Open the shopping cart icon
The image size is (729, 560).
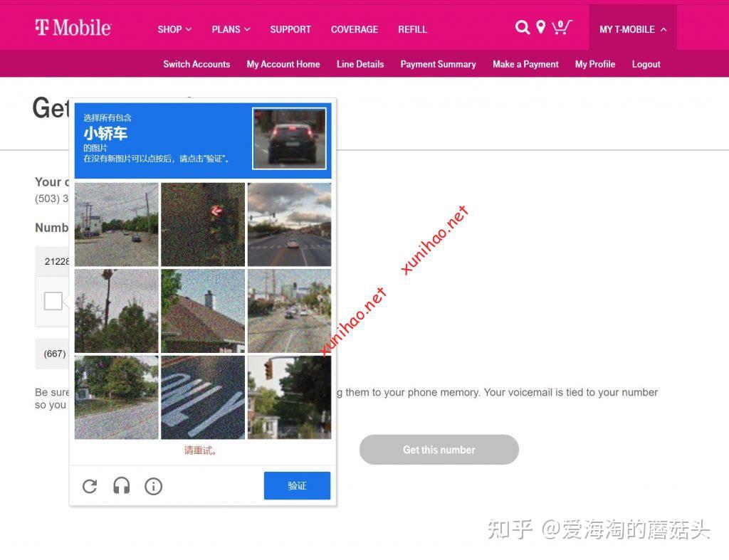coord(562,27)
